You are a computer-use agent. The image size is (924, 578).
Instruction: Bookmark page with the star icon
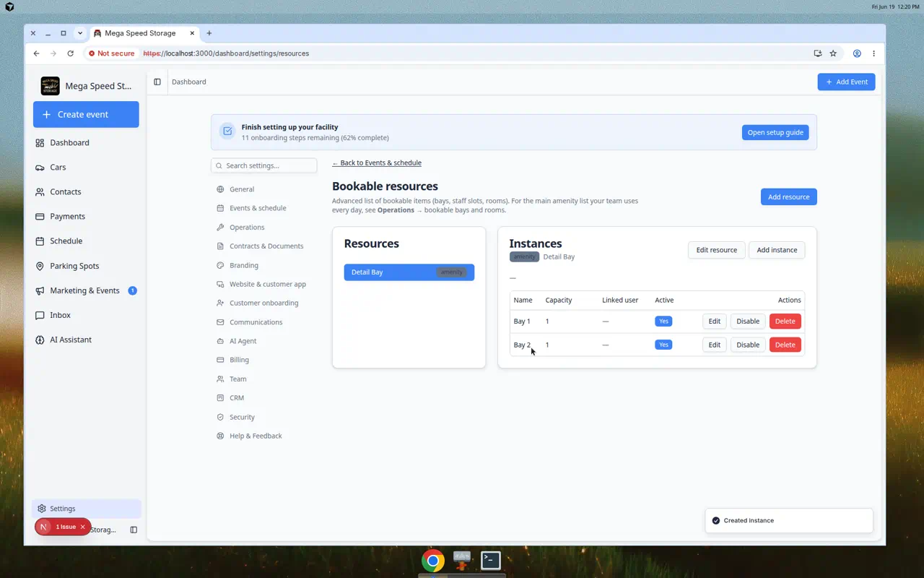833,53
